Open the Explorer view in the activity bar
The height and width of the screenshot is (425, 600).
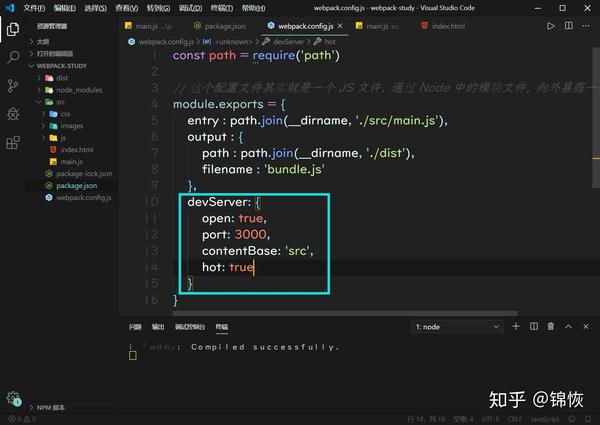click(13, 29)
